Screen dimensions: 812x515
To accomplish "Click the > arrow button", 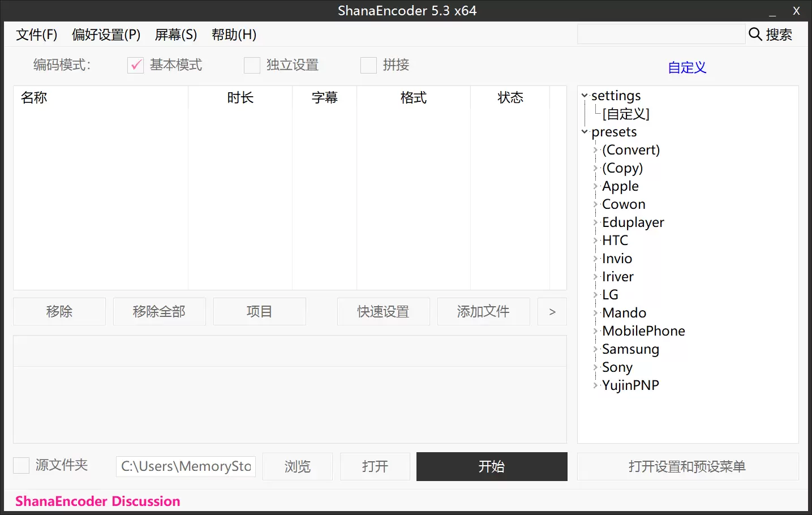I will [552, 311].
